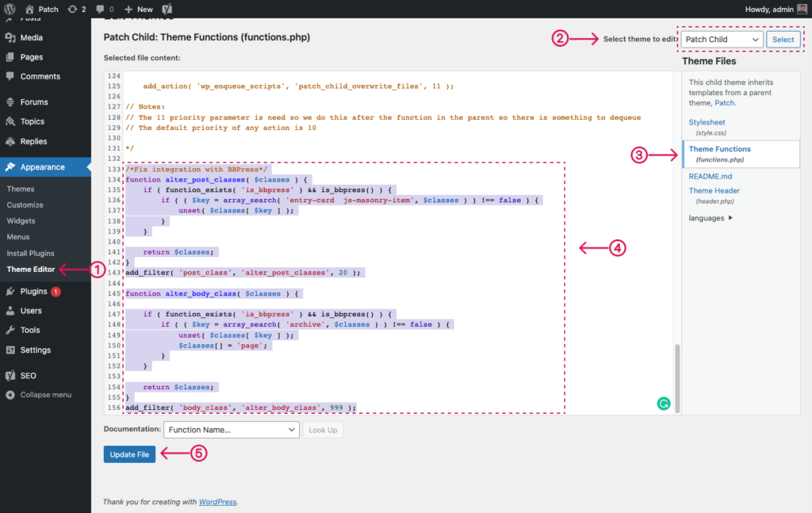Open the Patch site home icon
Image resolution: width=812 pixels, height=513 pixels.
pos(29,9)
